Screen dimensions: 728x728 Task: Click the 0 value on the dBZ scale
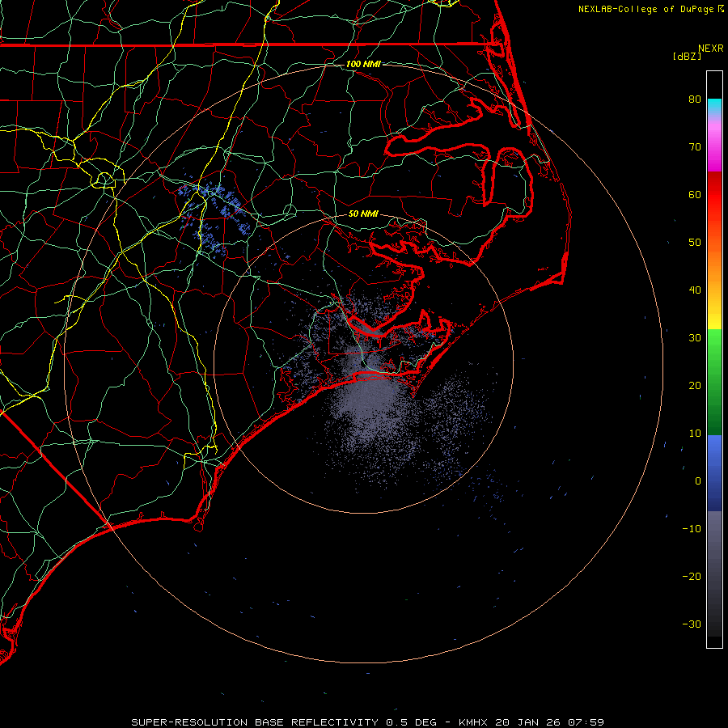point(698,481)
